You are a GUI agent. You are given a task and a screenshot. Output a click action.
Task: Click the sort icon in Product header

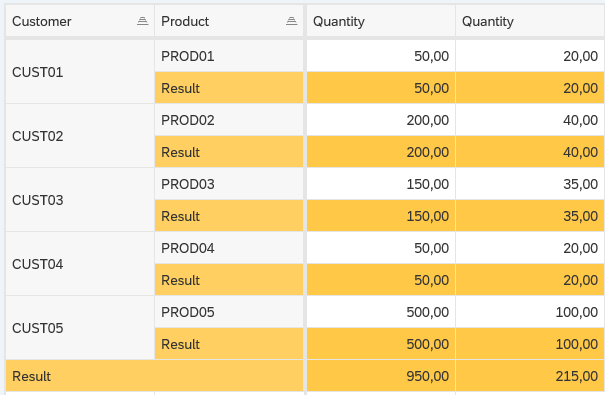point(291,21)
